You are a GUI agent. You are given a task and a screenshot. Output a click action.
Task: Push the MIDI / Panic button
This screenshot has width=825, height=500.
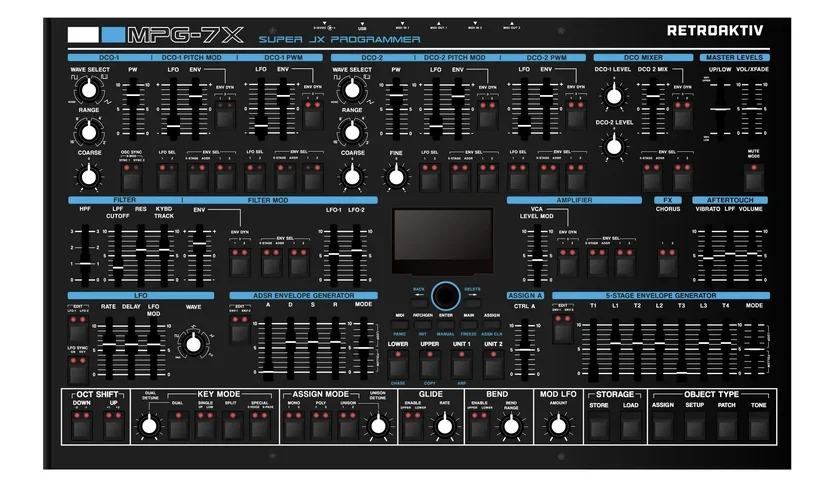(400, 325)
